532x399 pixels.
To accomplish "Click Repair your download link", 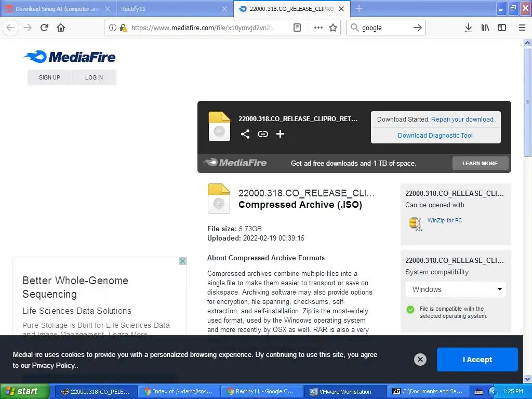I will pyautogui.click(x=462, y=119).
